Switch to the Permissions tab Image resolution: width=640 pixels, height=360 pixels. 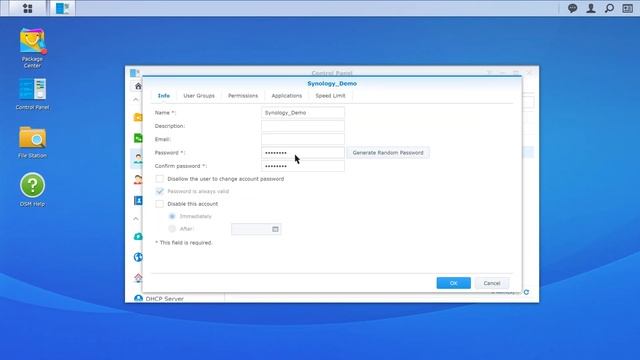coord(243,96)
